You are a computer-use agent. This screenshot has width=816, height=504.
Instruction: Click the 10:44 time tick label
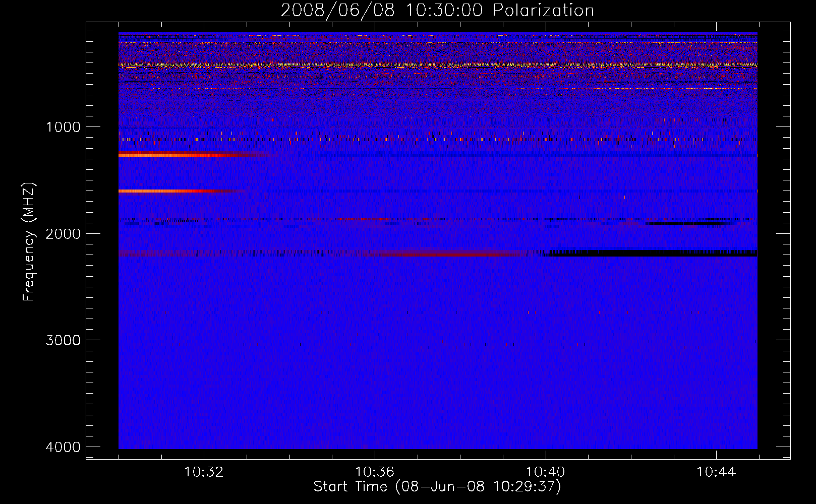tap(716, 472)
